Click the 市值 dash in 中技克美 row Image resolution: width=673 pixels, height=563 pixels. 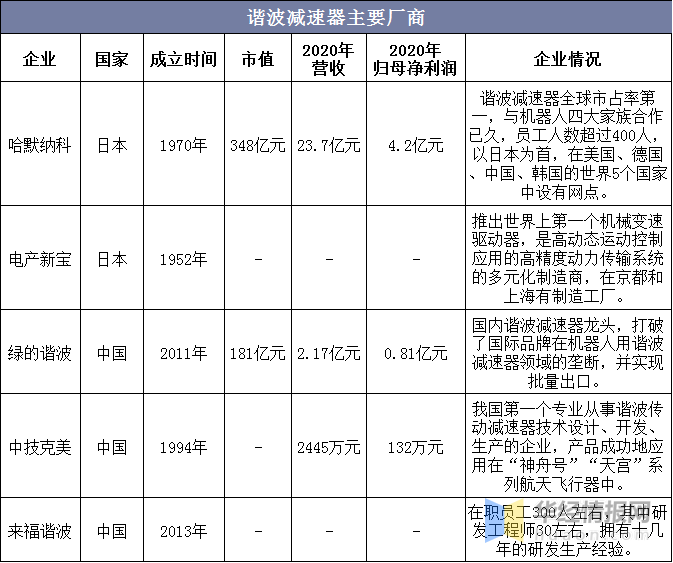point(258,448)
